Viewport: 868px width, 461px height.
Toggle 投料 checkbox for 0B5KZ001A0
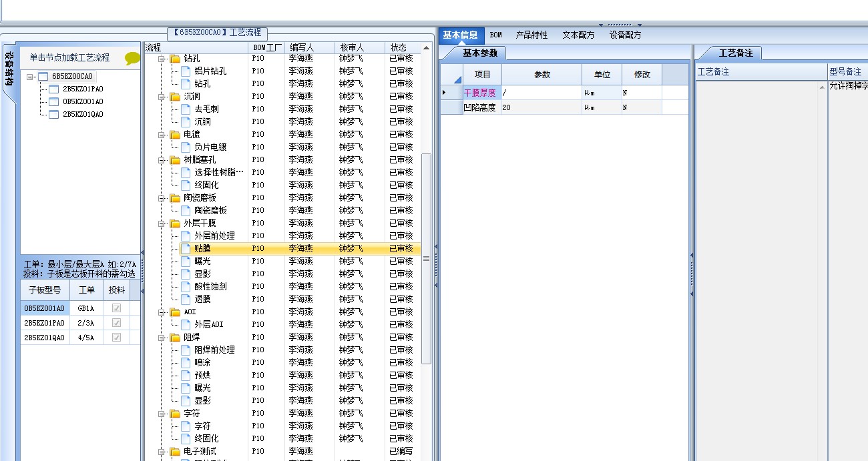[x=117, y=308]
